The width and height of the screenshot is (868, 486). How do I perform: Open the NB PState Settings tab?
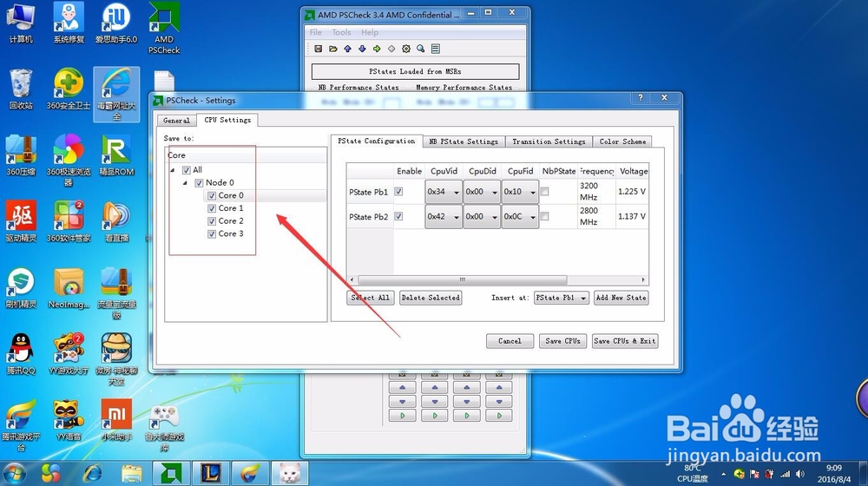coord(464,141)
